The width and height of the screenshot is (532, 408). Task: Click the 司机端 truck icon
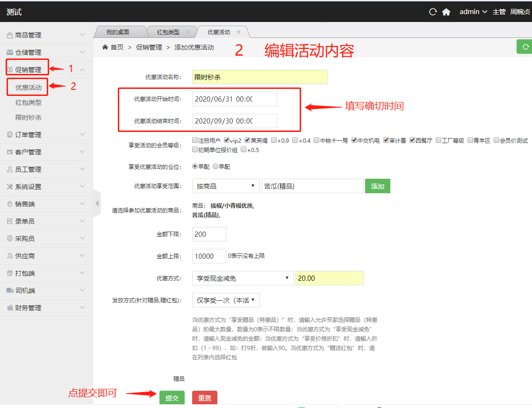point(9,291)
